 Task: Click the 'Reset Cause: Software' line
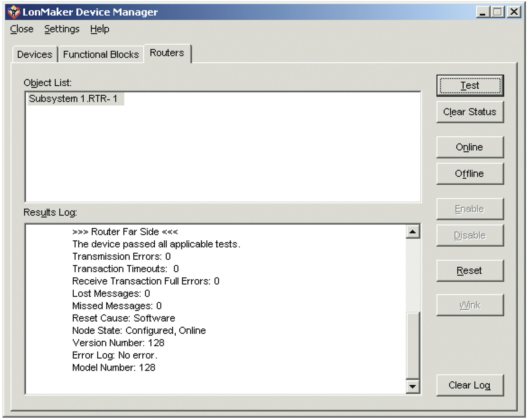point(124,318)
